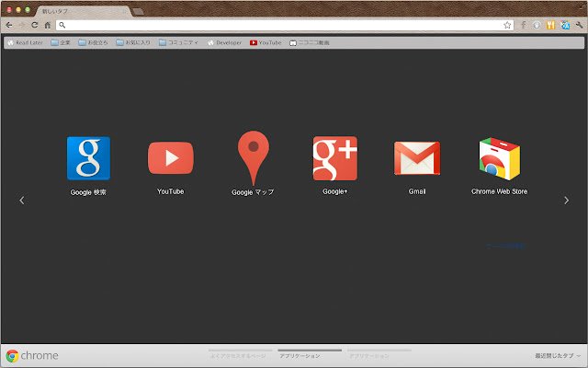Open the Google マップ app

coord(254,164)
